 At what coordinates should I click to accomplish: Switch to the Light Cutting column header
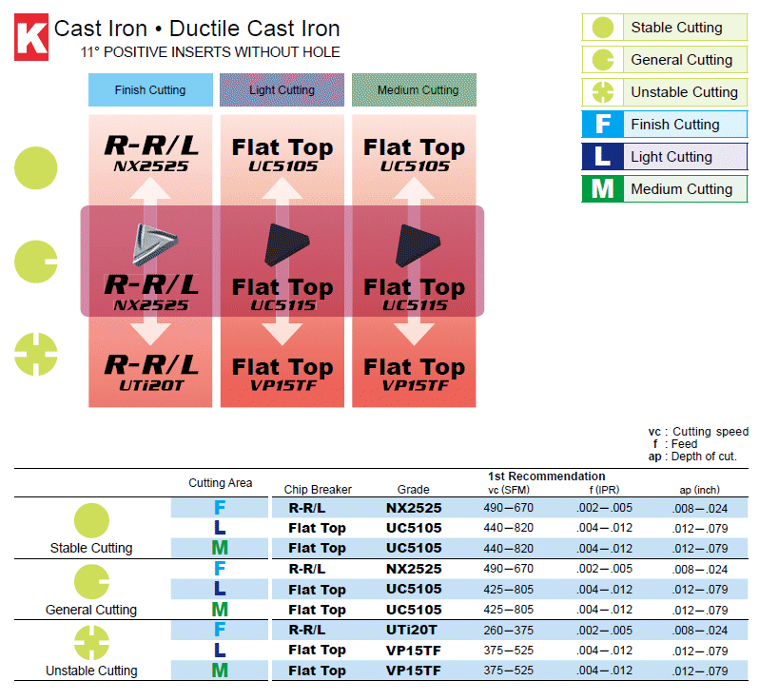(282, 90)
